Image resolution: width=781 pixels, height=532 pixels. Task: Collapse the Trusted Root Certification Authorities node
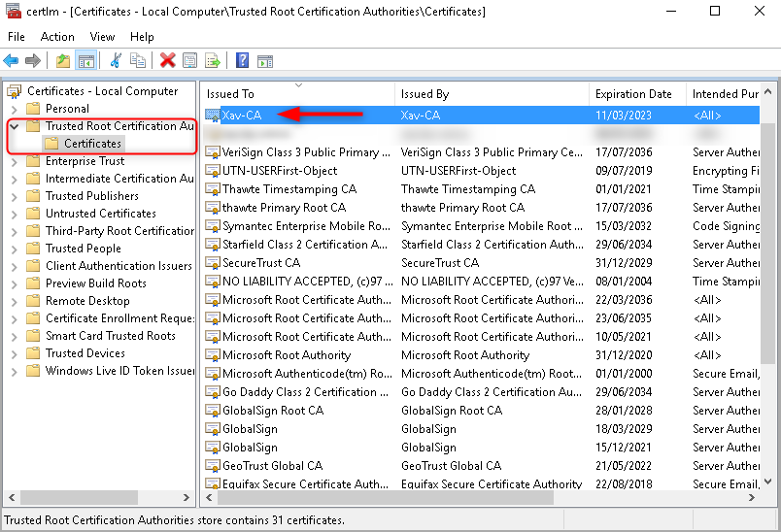pos(14,126)
